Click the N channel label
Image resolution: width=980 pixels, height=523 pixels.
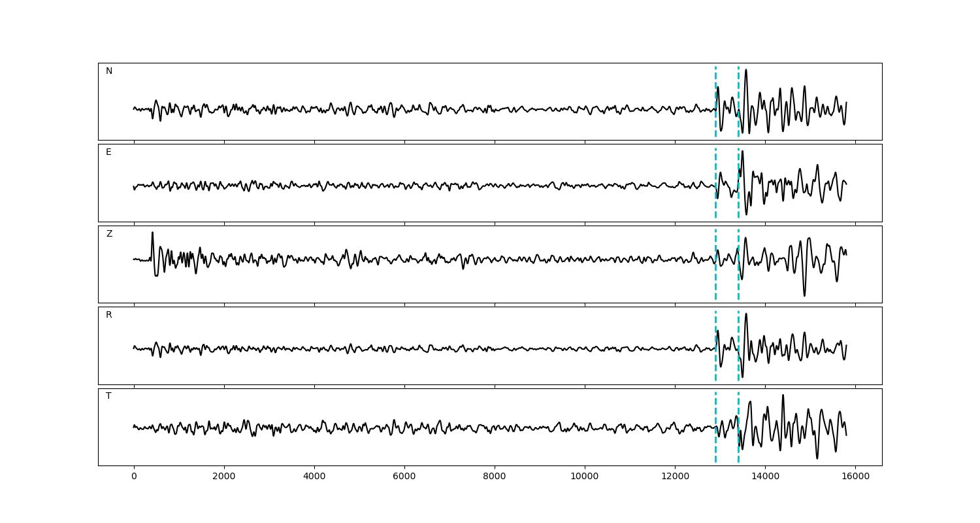click(109, 71)
